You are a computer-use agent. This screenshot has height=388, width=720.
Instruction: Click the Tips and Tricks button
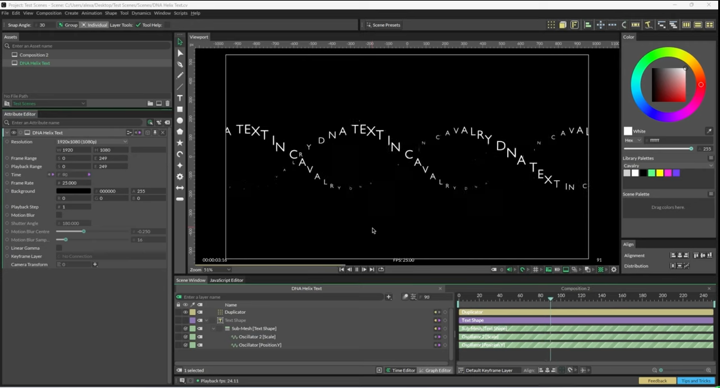pos(696,381)
